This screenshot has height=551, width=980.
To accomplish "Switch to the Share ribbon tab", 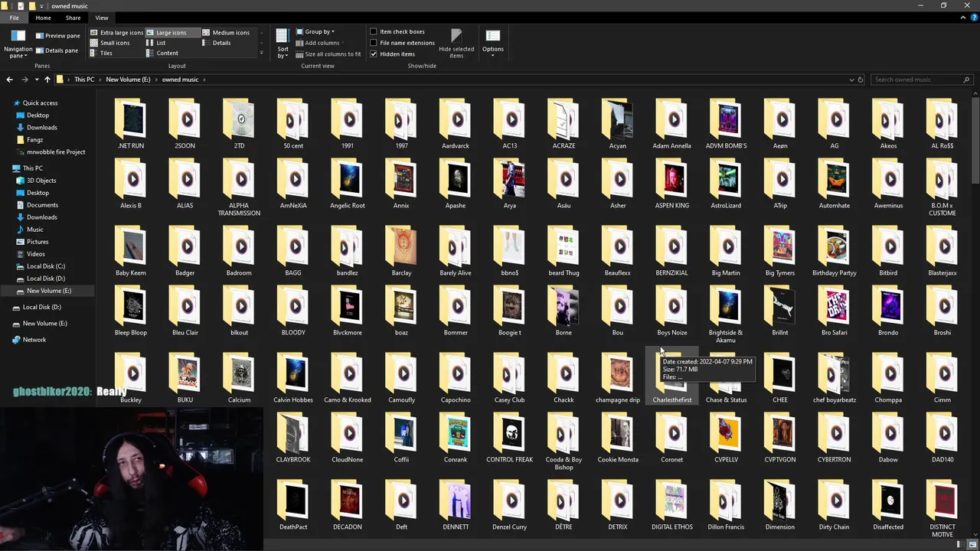I will (x=73, y=18).
